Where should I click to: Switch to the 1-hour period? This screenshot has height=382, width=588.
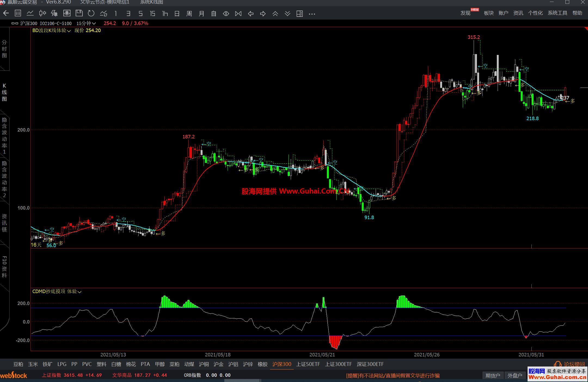(x=165, y=14)
